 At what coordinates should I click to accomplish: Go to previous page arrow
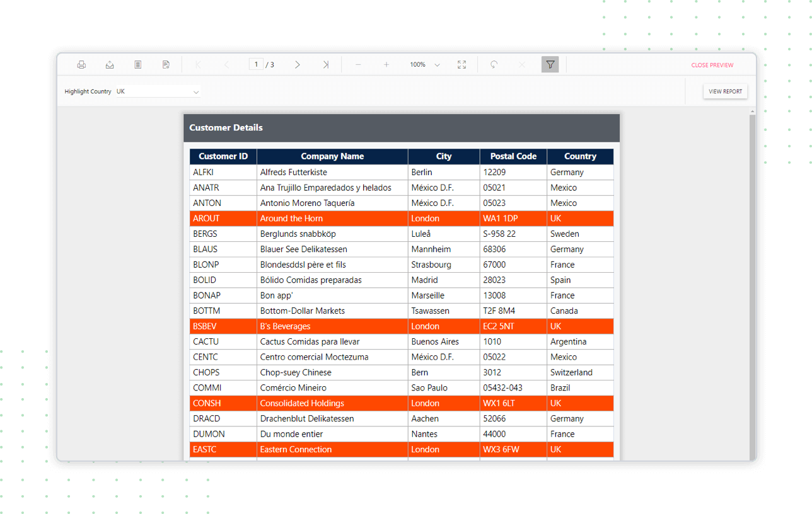point(227,65)
